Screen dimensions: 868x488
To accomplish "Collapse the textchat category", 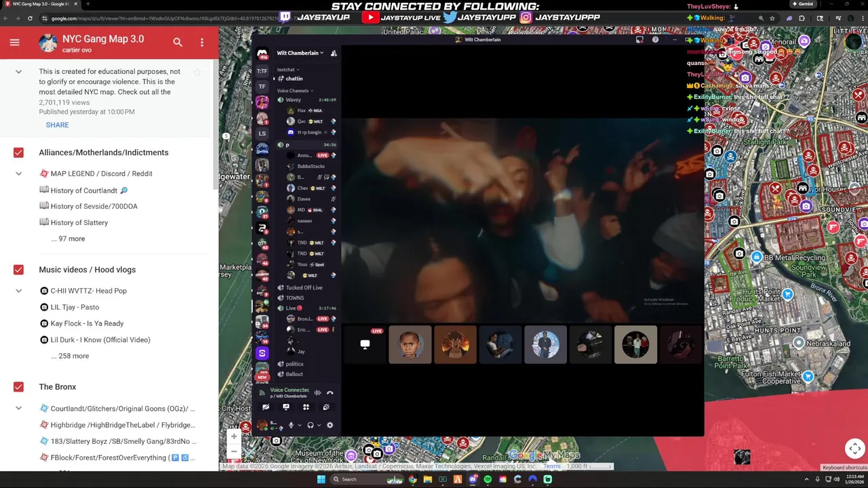I will (x=288, y=70).
